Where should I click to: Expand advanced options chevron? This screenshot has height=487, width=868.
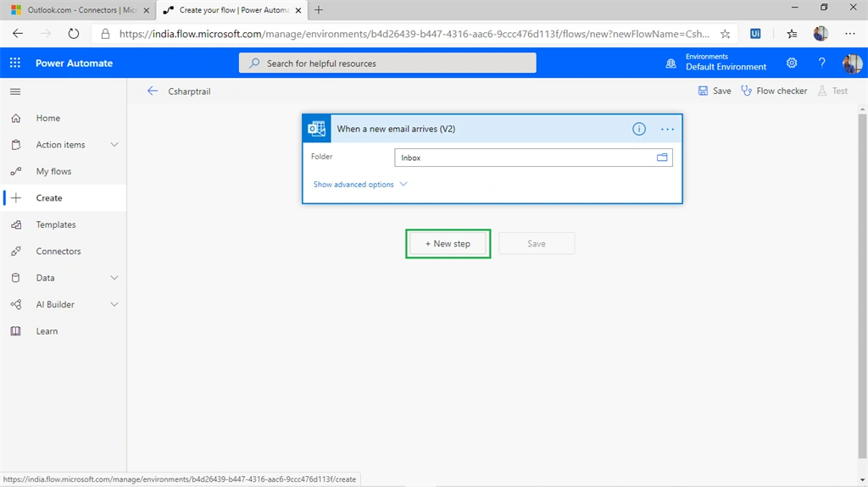pos(403,185)
